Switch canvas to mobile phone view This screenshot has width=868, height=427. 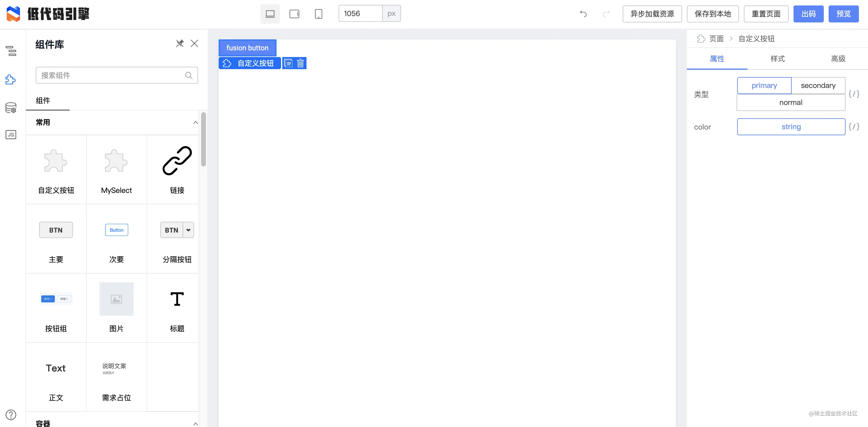coord(318,14)
